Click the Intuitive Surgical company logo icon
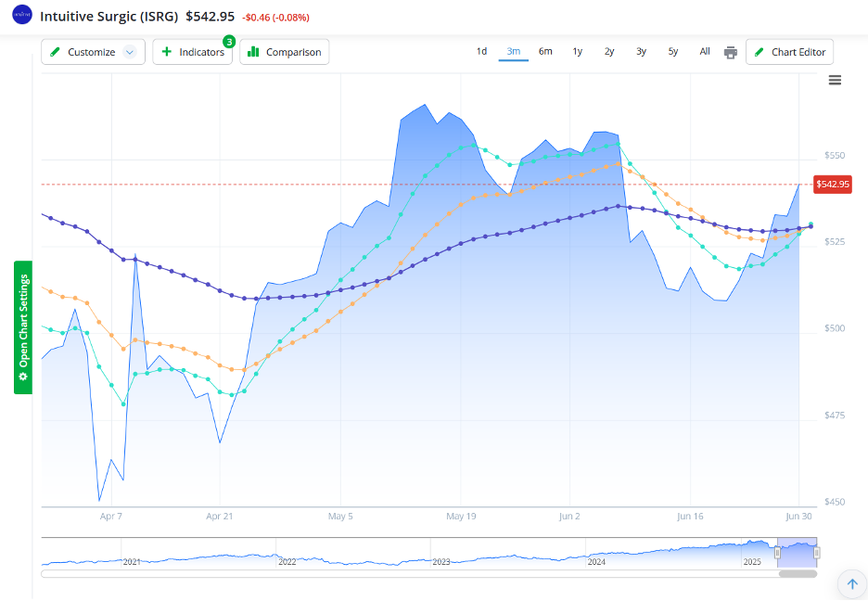Viewport: 868px width, 601px height. coord(22,15)
